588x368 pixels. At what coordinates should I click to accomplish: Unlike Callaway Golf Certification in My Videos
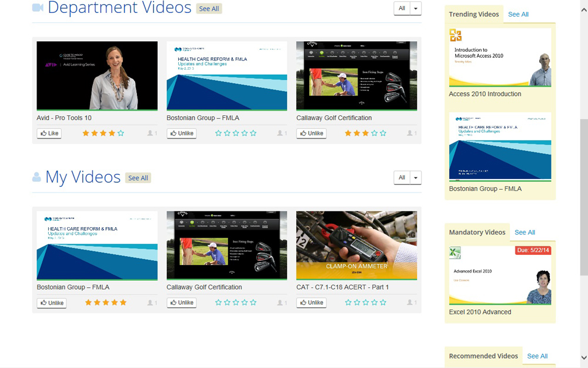pyautogui.click(x=182, y=303)
